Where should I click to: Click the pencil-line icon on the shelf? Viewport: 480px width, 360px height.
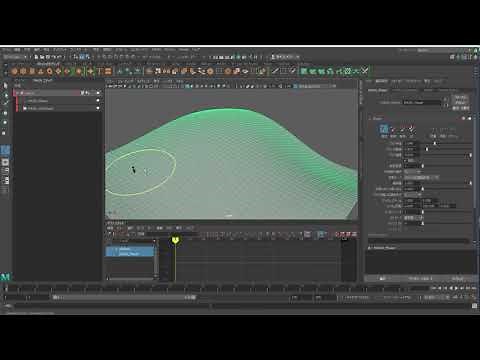(275, 71)
